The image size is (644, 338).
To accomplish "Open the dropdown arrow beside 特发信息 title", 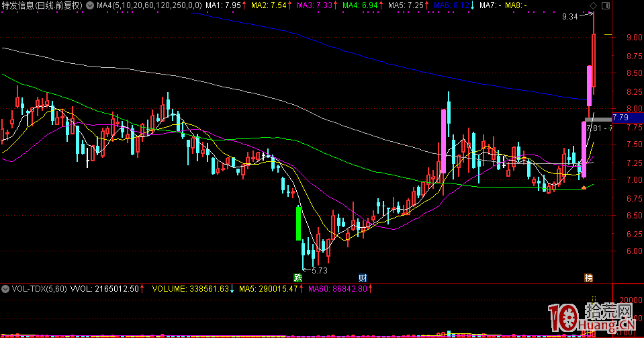I will coord(90,5).
